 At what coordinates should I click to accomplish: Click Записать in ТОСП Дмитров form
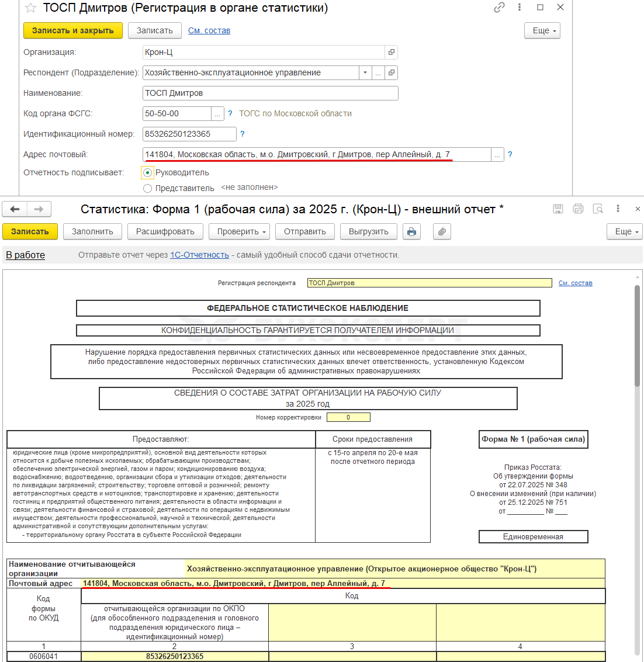154,30
